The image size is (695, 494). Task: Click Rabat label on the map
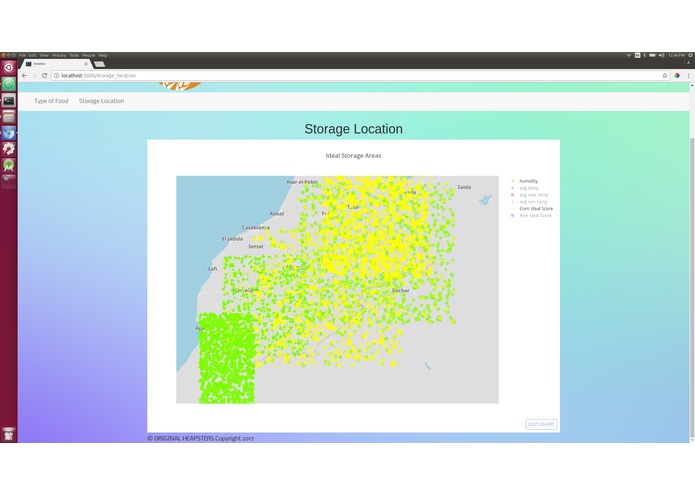pyautogui.click(x=277, y=214)
